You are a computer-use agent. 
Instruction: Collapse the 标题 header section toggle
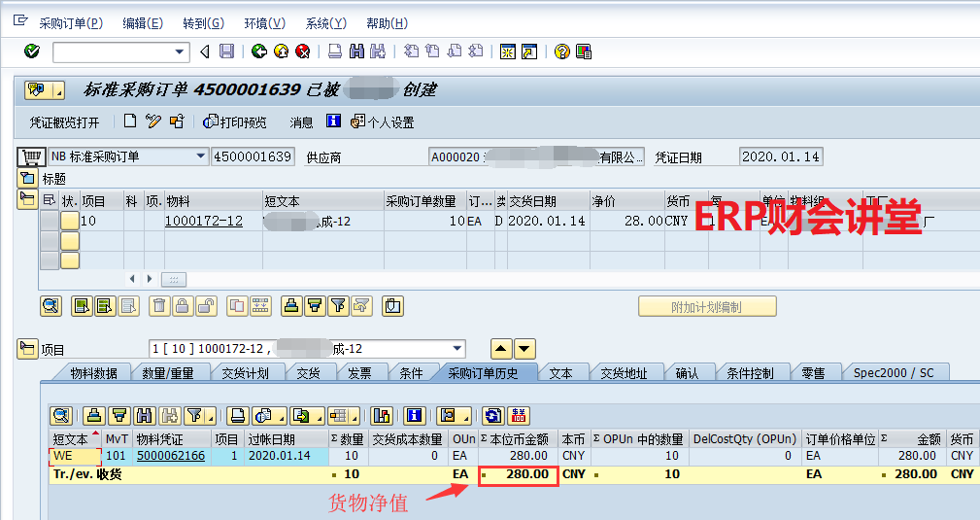(27, 178)
